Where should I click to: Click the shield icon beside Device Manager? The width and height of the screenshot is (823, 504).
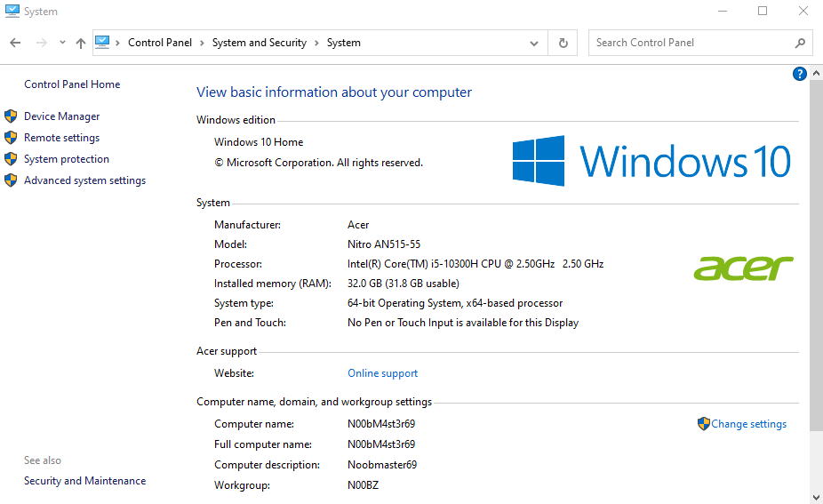pos(11,116)
